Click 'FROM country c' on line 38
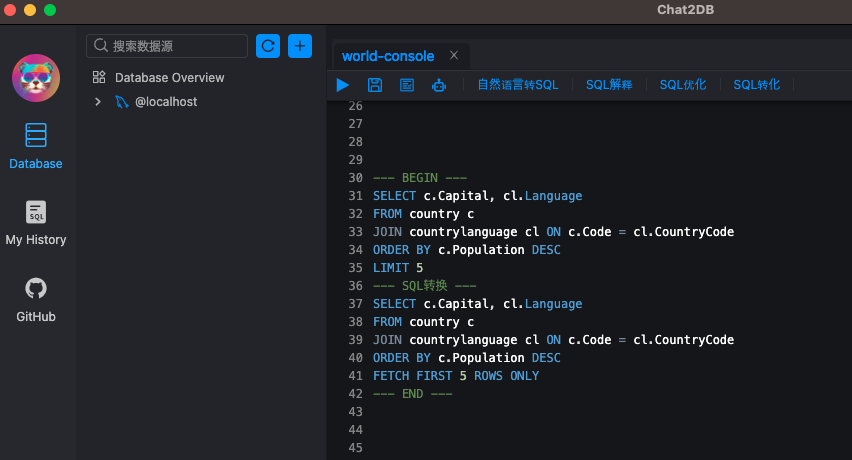 [423, 322]
